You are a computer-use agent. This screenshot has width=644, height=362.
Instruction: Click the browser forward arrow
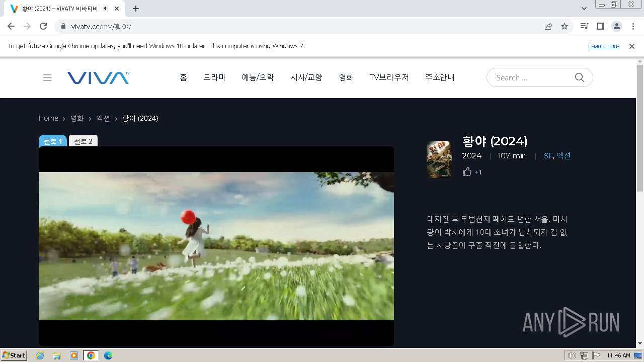27,26
